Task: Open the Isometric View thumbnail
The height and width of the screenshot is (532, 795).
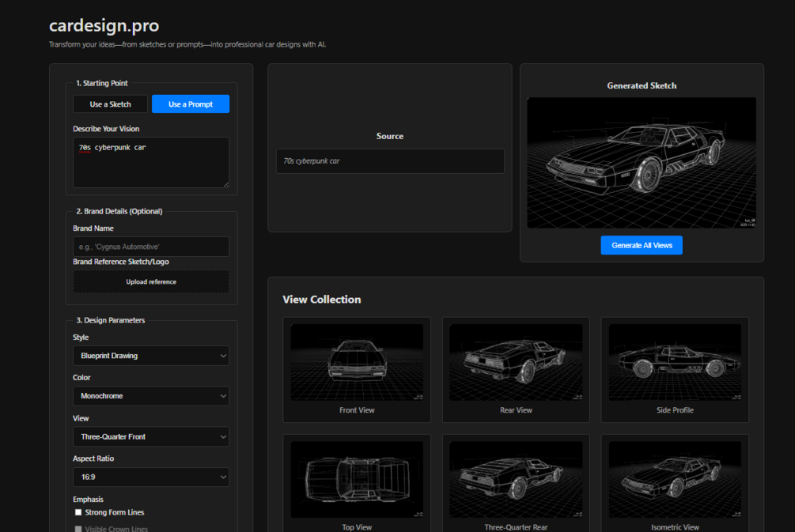Action: click(x=675, y=479)
